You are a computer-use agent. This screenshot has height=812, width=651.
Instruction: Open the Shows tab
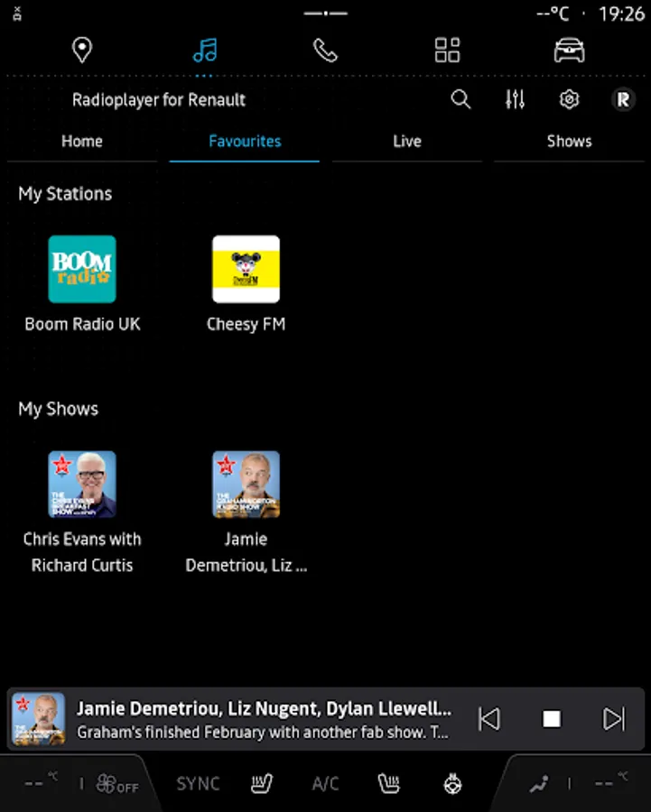tap(569, 142)
